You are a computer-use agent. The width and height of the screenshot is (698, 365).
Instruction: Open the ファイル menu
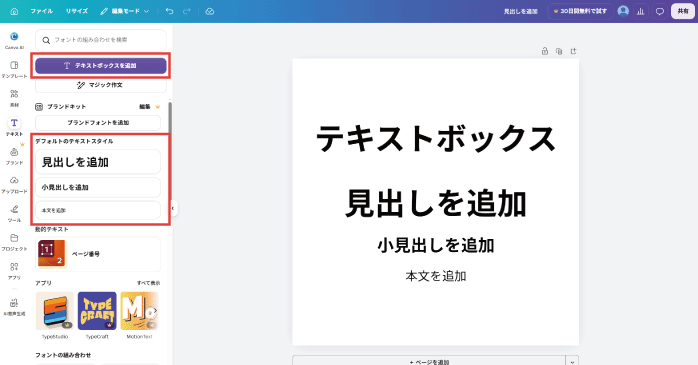point(42,11)
